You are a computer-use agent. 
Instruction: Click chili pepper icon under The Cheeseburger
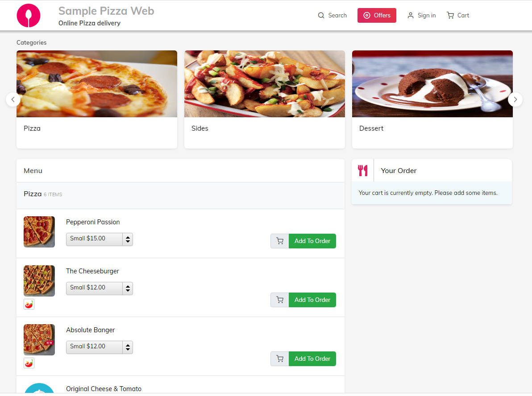(29, 304)
